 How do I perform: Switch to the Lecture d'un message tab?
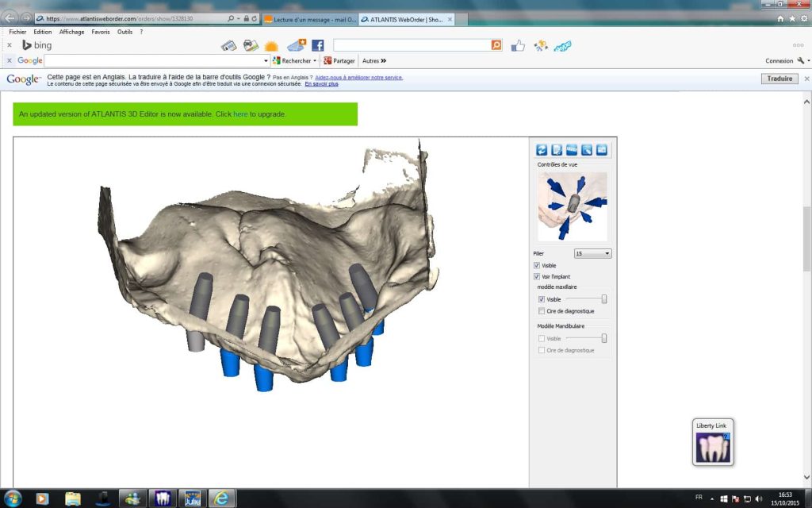[308, 18]
